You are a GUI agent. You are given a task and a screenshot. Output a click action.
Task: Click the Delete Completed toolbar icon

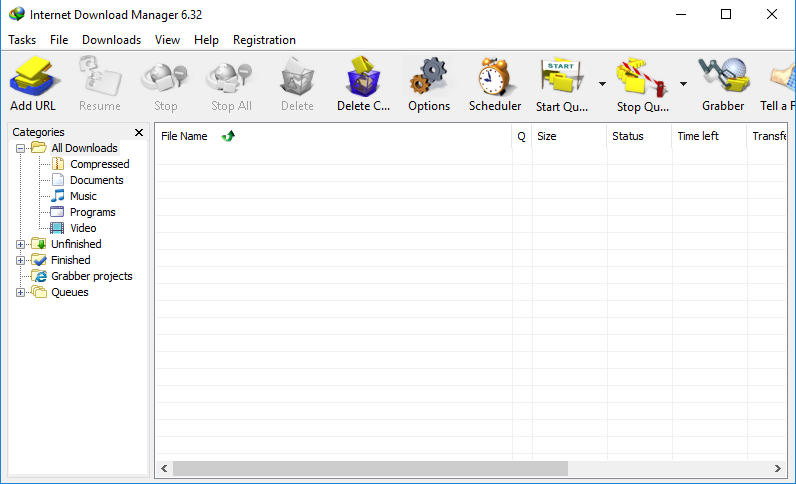[363, 76]
